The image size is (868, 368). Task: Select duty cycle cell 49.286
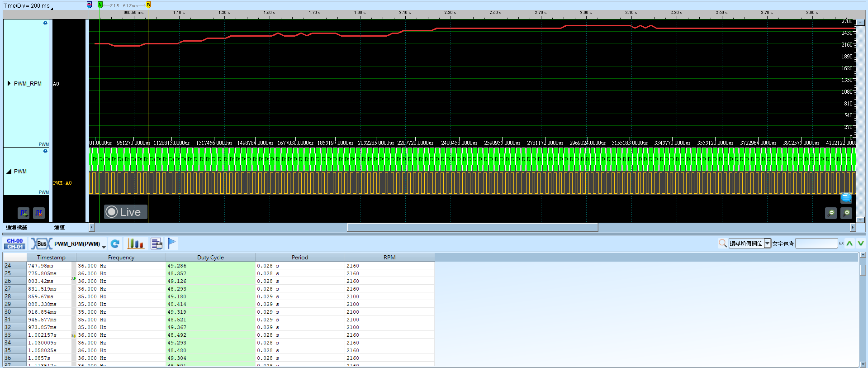pos(210,266)
